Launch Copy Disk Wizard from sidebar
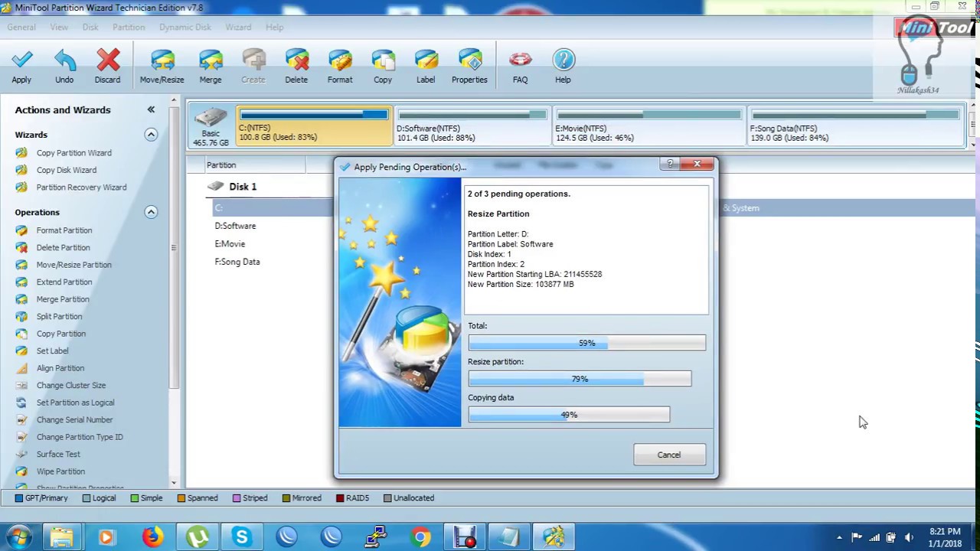980x551 pixels. click(67, 170)
